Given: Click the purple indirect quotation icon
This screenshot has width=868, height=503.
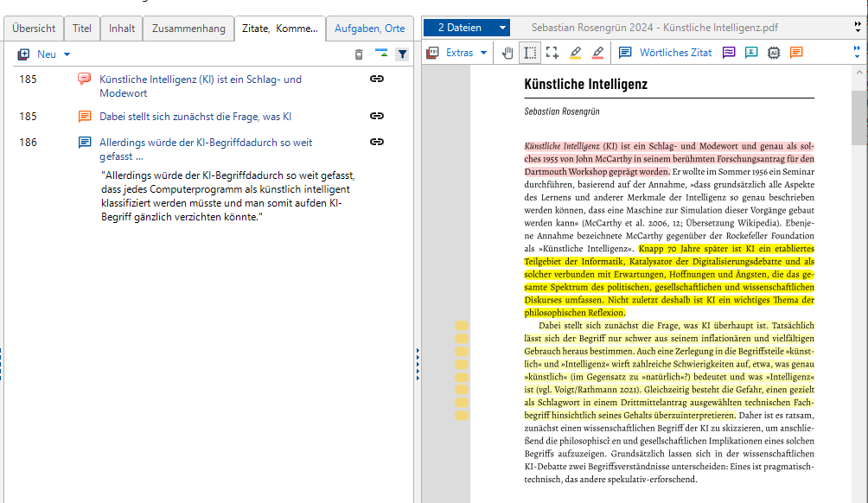Looking at the screenshot, I should click(729, 53).
